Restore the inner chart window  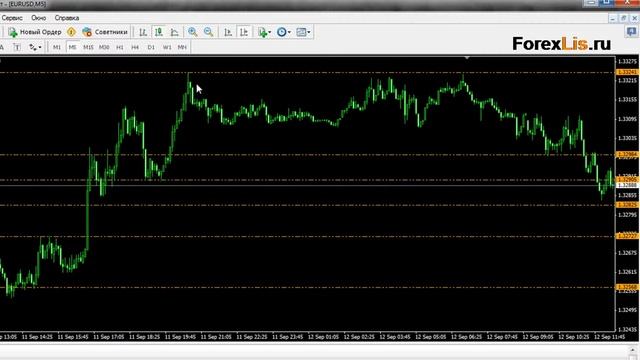(623, 18)
